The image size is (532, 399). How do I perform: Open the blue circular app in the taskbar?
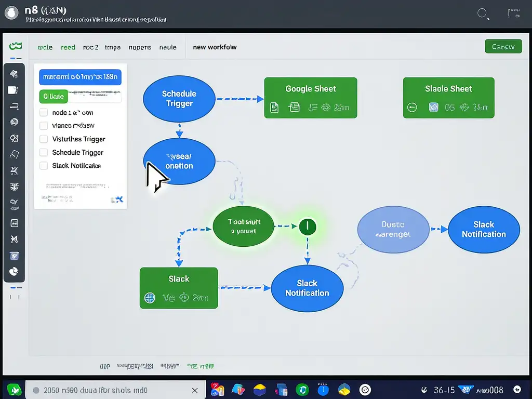(x=323, y=390)
